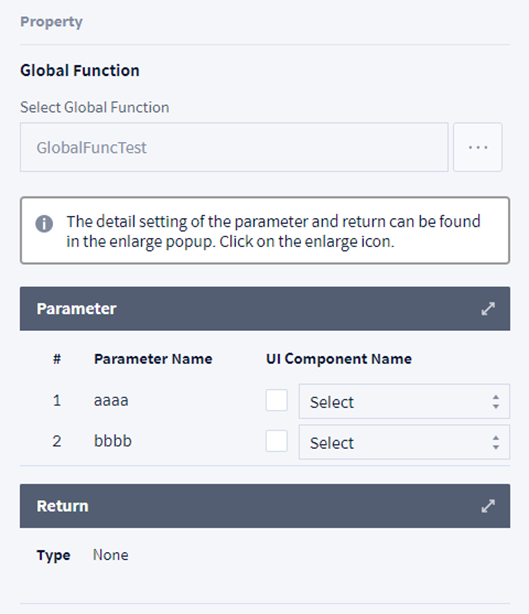Select the Property tab heading
The width and height of the screenshot is (529, 614).
click(51, 22)
